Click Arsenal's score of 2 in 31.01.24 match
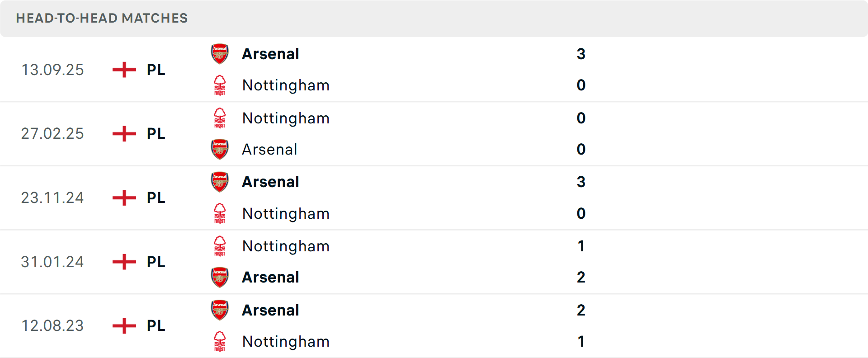Image resolution: width=868 pixels, height=358 pixels. 581,277
